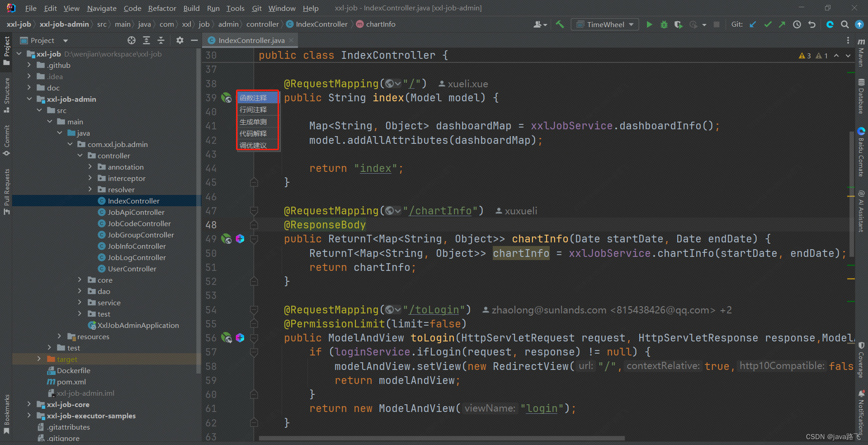Open the Database tool window

861,96
